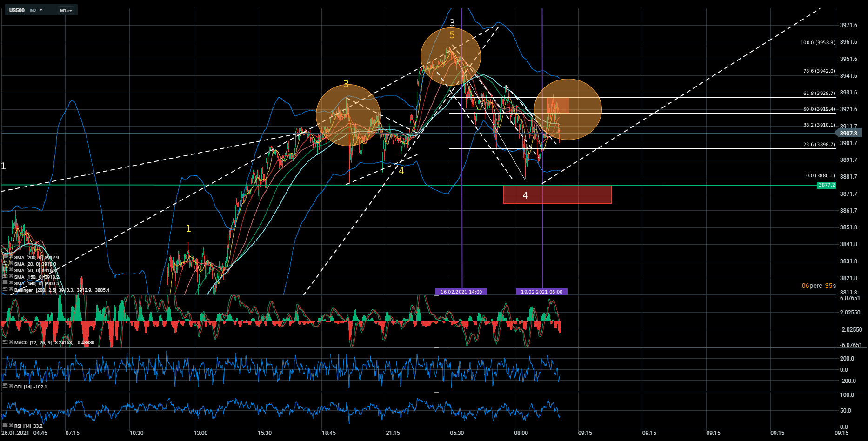This screenshot has height=441, width=868.
Task: Select the yellow wave label 5
Action: tap(452, 35)
